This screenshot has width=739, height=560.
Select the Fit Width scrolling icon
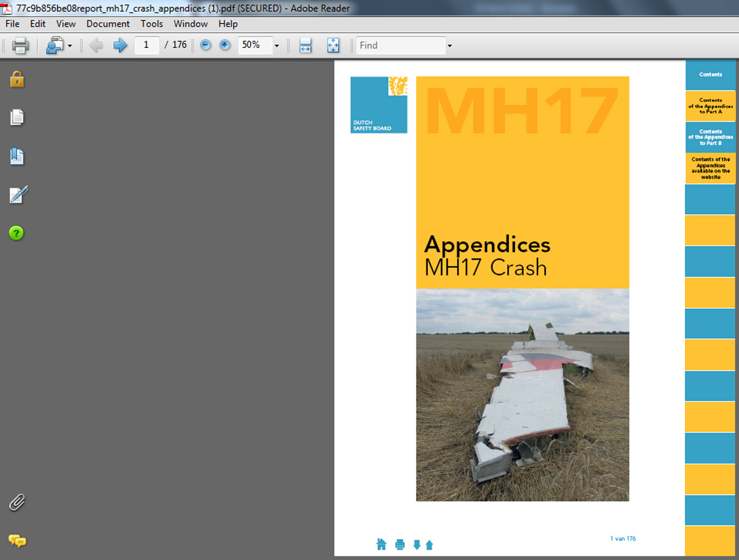(x=305, y=45)
